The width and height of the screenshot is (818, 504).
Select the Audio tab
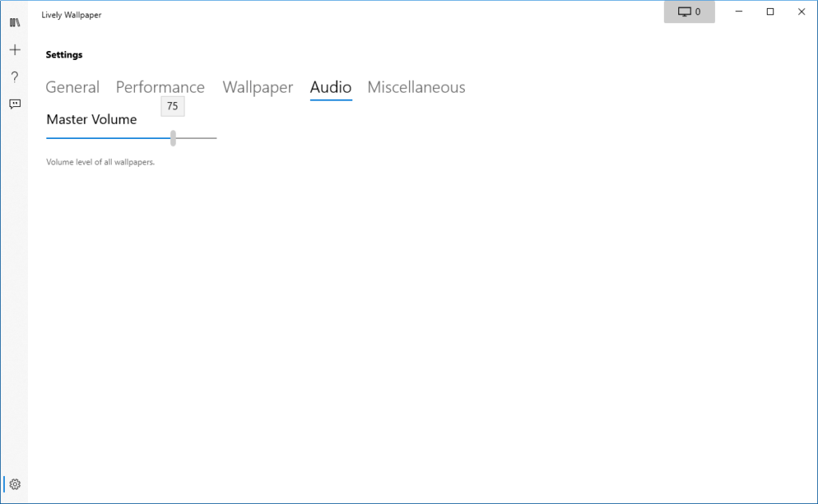point(331,88)
